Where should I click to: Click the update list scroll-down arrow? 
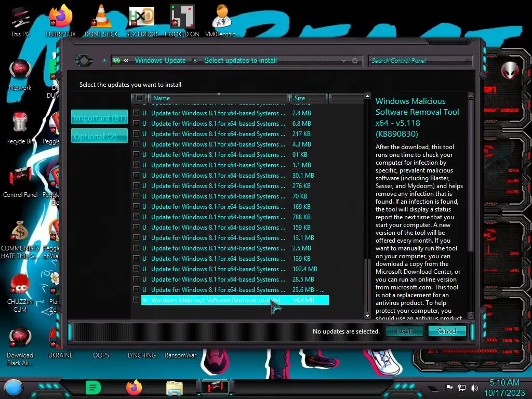point(367,315)
